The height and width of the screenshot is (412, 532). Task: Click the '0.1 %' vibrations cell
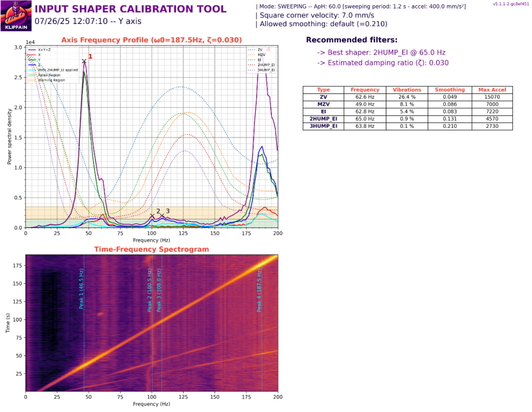[x=407, y=126]
